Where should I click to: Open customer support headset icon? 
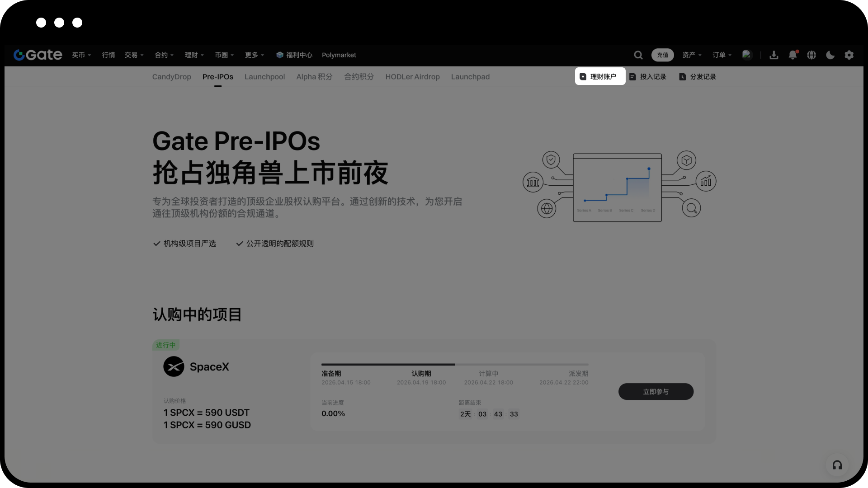[837, 465]
